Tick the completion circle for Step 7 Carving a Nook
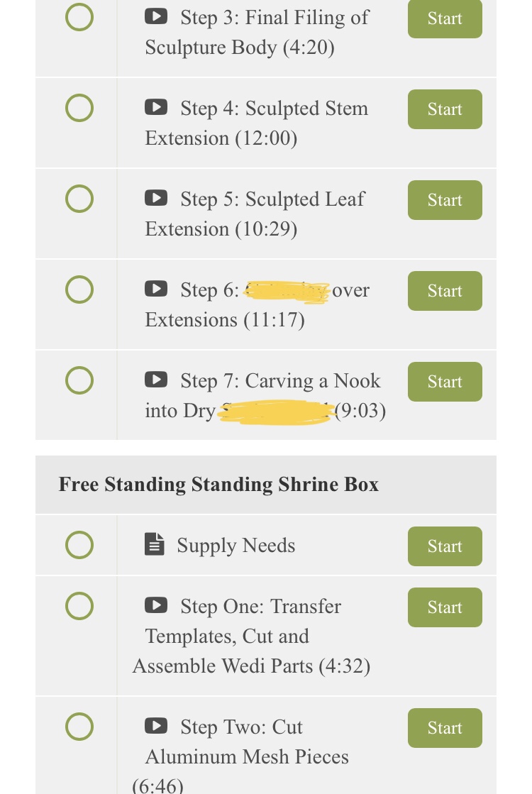The image size is (532, 794). point(79,380)
